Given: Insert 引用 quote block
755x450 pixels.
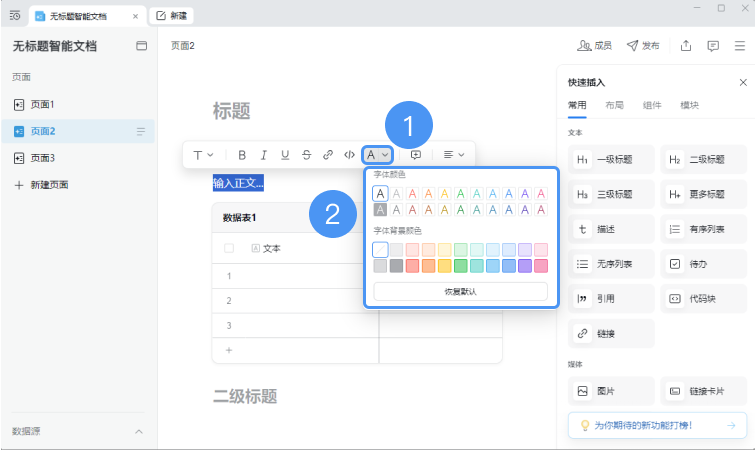Looking at the screenshot, I should (611, 299).
